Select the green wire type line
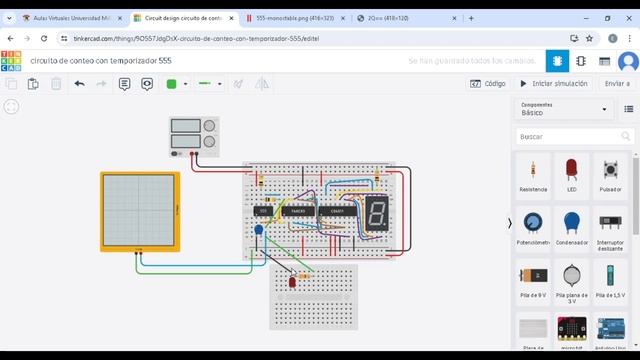 tap(204, 83)
